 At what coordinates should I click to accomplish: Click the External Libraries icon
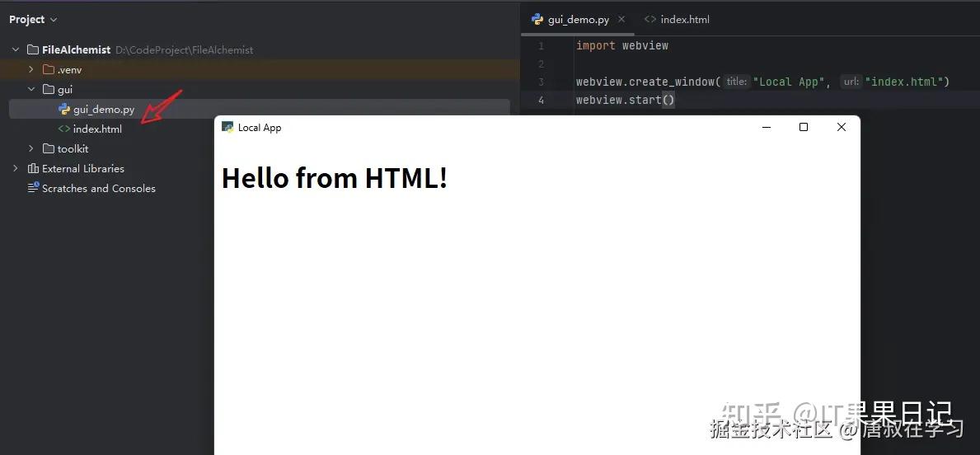(x=33, y=169)
